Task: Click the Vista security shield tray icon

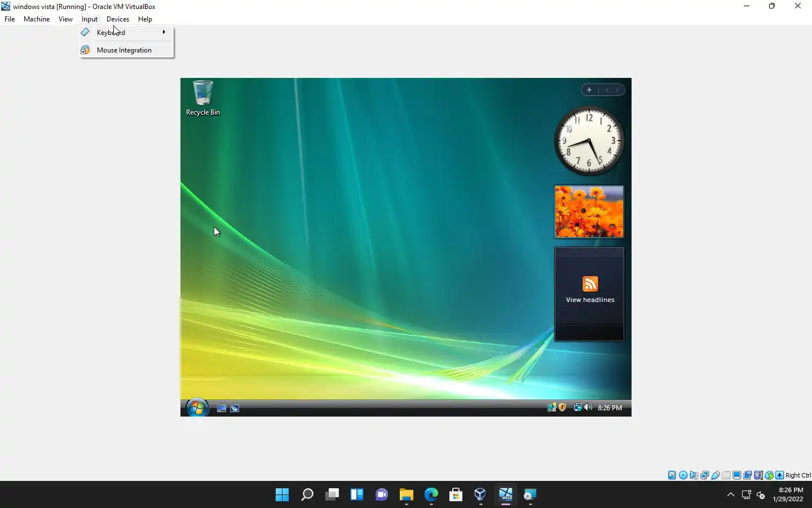Action: point(562,408)
